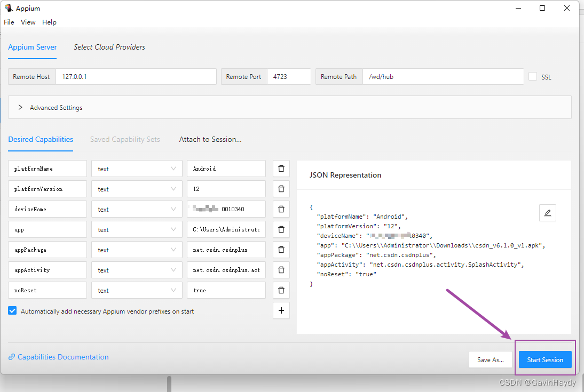Click the "appActivity" JSON line
Screen dimensions: 584x392
click(420, 265)
